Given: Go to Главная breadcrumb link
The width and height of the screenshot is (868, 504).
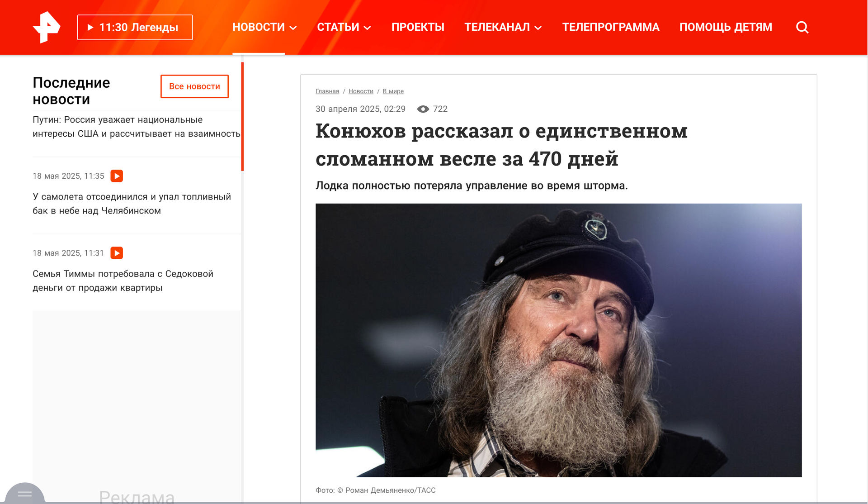Looking at the screenshot, I should coord(327,91).
